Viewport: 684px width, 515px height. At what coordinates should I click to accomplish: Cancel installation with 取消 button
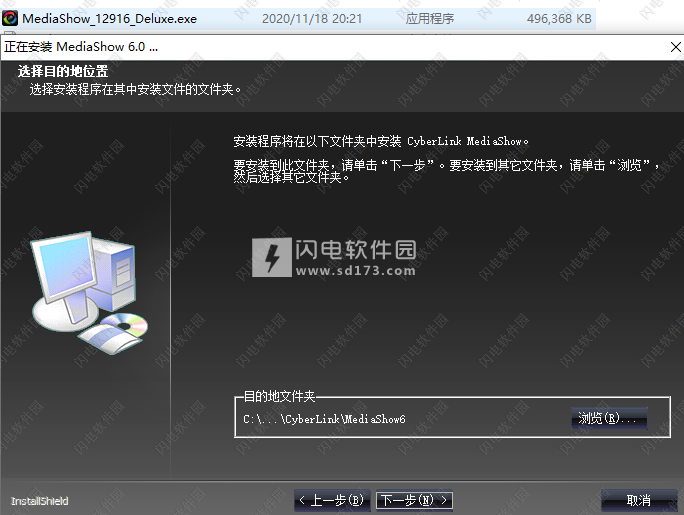[x=639, y=500]
